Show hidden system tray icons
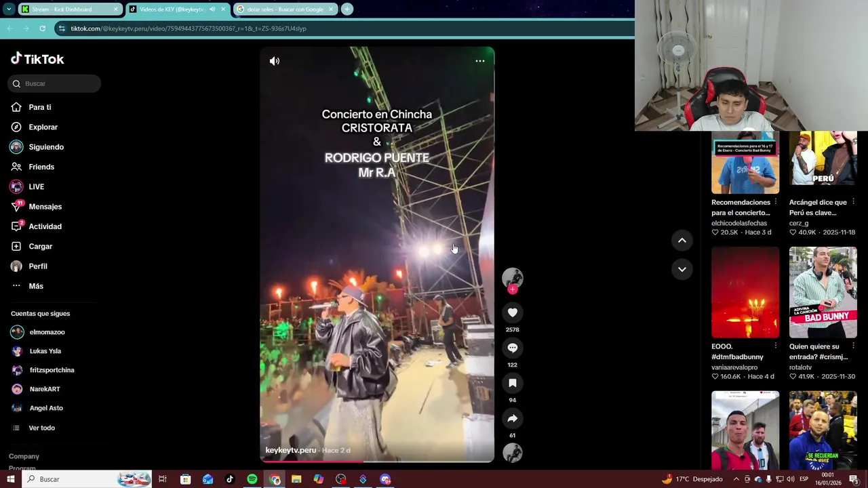This screenshot has height=488, width=868. (x=736, y=479)
